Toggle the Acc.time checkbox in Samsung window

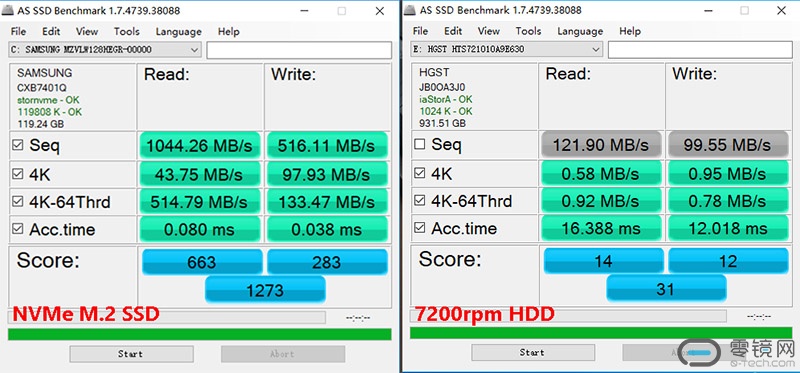(18, 229)
